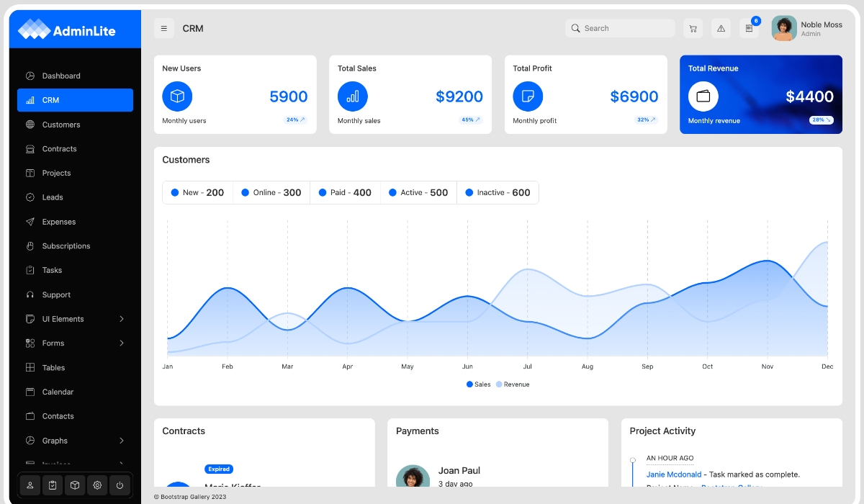Image resolution: width=864 pixels, height=504 pixels.
Task: Open the CRM menu item
Action: [75, 100]
